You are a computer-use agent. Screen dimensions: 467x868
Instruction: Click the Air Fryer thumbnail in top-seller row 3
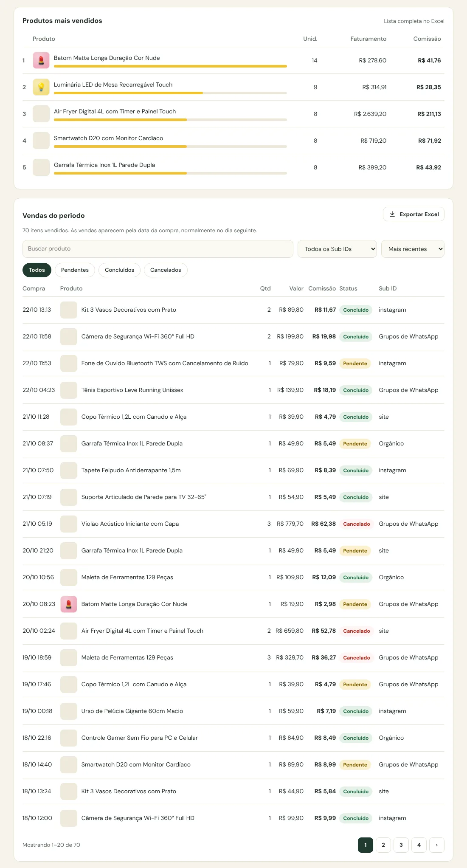click(x=41, y=114)
